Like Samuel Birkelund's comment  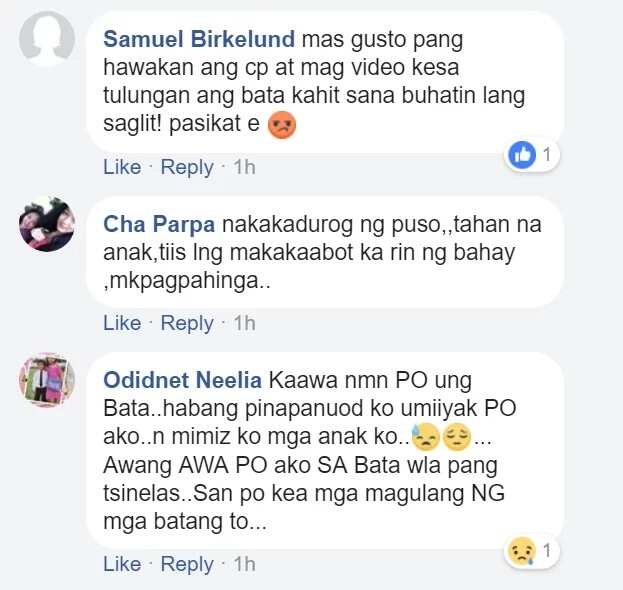point(122,167)
